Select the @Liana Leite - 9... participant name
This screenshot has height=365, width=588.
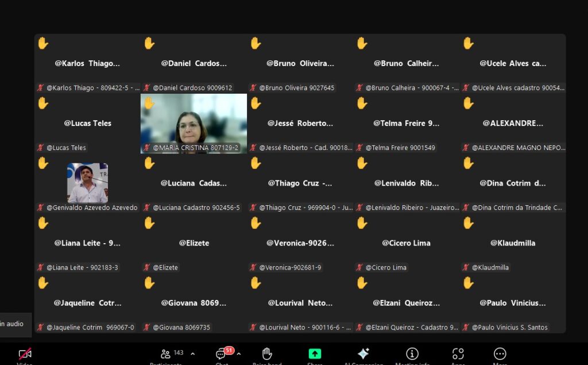tap(87, 243)
